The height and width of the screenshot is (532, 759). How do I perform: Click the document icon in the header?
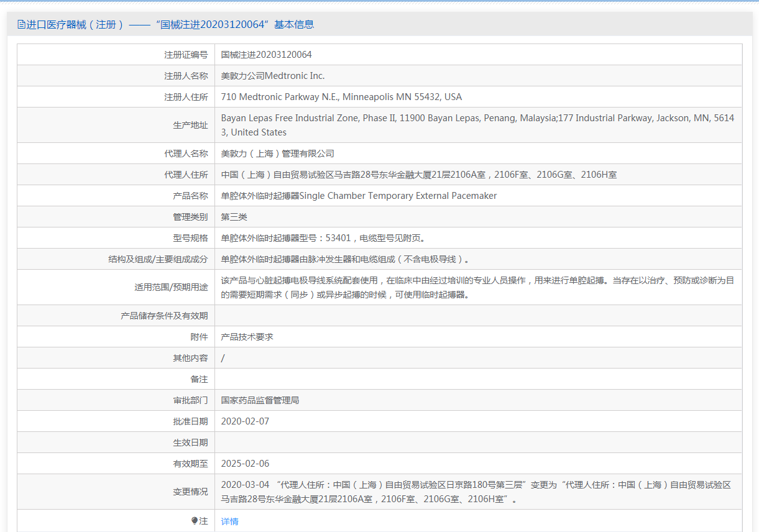pos(21,25)
